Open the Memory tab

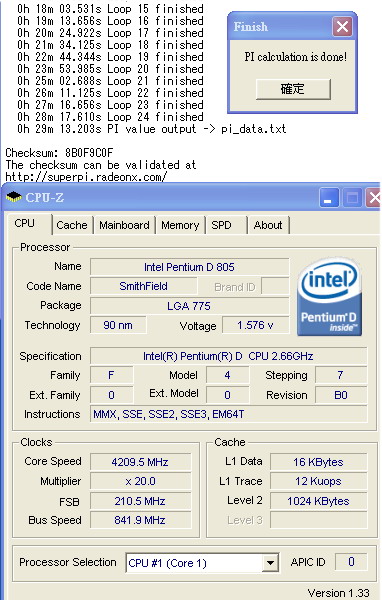(180, 225)
